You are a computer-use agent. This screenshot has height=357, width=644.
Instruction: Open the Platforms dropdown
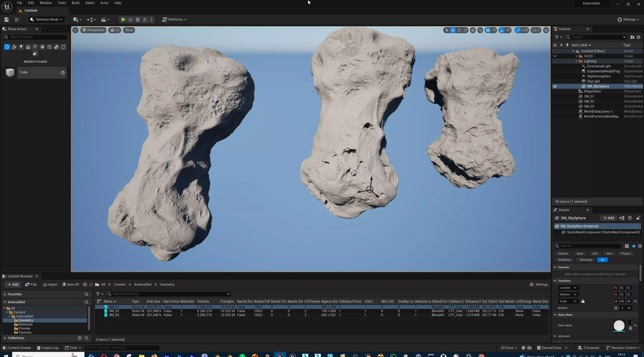point(174,19)
